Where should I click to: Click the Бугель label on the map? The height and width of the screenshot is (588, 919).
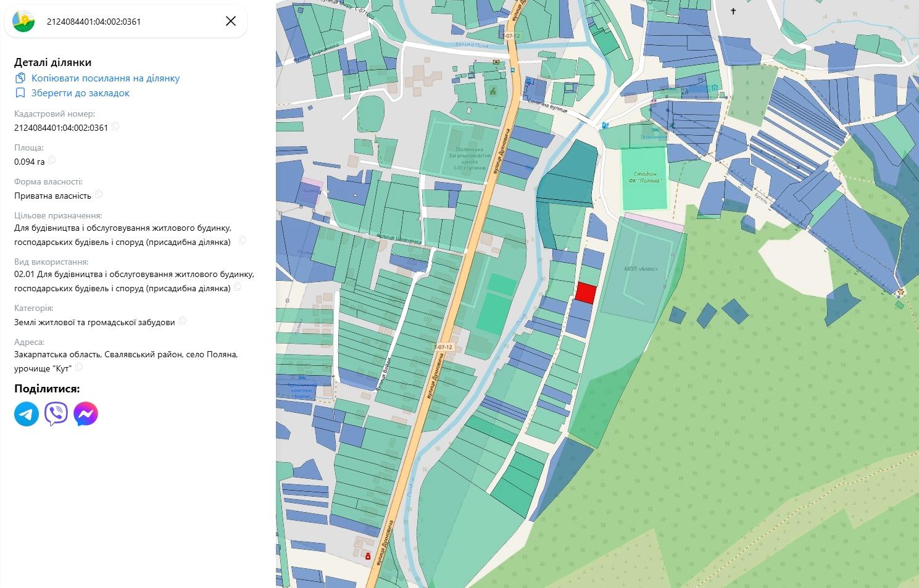coord(762,197)
